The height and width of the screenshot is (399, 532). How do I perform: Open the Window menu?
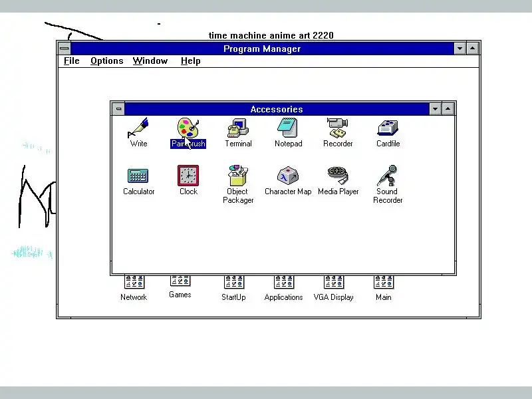(150, 61)
